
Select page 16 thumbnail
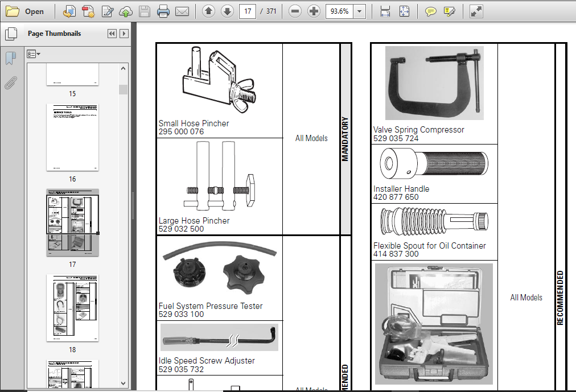pos(72,137)
